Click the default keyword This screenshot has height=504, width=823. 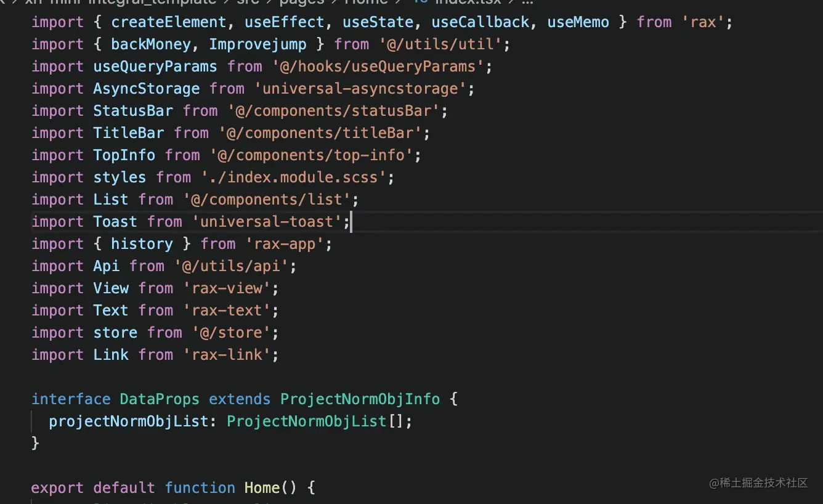[x=124, y=488]
